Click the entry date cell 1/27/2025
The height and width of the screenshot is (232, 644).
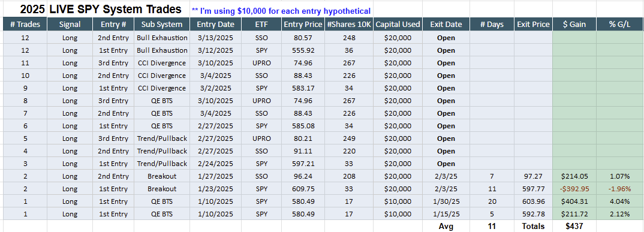216,176
